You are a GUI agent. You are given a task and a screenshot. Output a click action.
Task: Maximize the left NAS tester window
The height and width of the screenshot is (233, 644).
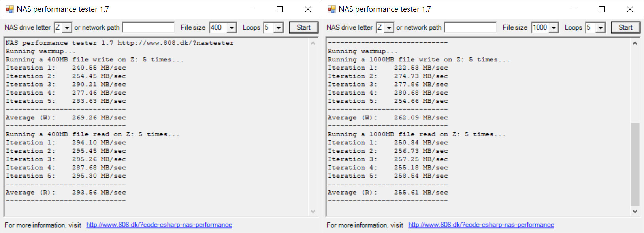click(280, 9)
